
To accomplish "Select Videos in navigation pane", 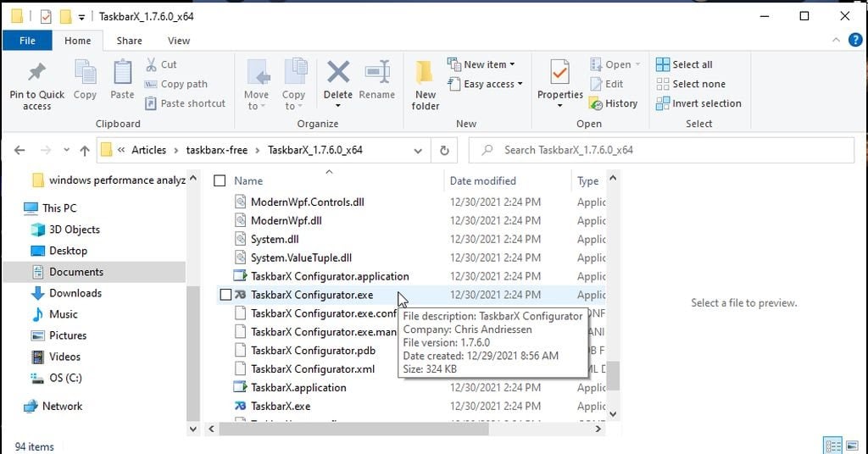I will point(64,357).
